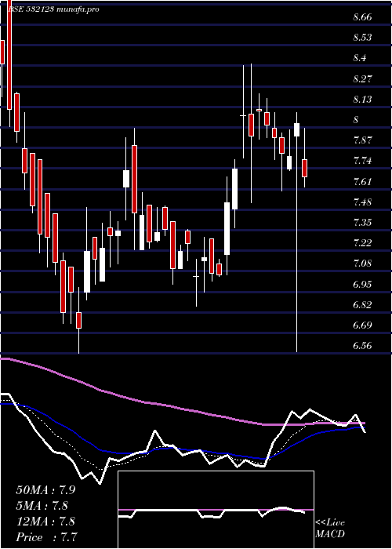392x549 pixels.
Task: Click the 7.48 price axis label
Action: click(362, 202)
